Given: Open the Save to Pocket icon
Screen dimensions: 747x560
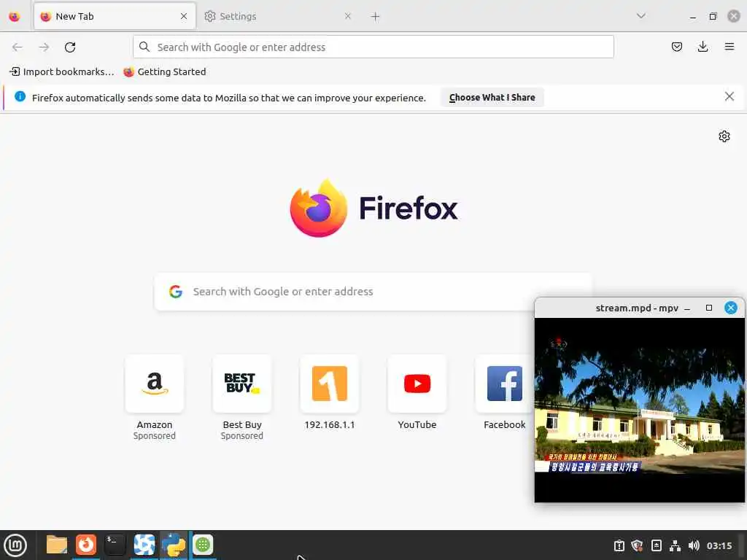Looking at the screenshot, I should click(676, 47).
